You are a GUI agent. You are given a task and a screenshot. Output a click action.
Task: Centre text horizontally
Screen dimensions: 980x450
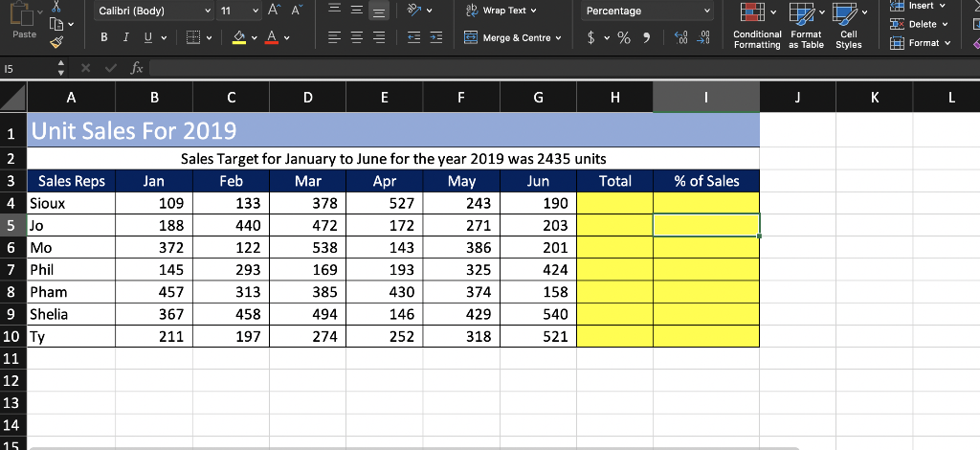(357, 37)
